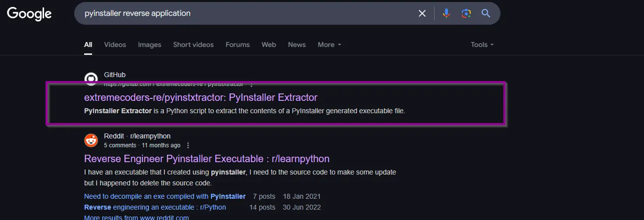Select the All results tab
This screenshot has height=220, width=644.
(x=88, y=44)
